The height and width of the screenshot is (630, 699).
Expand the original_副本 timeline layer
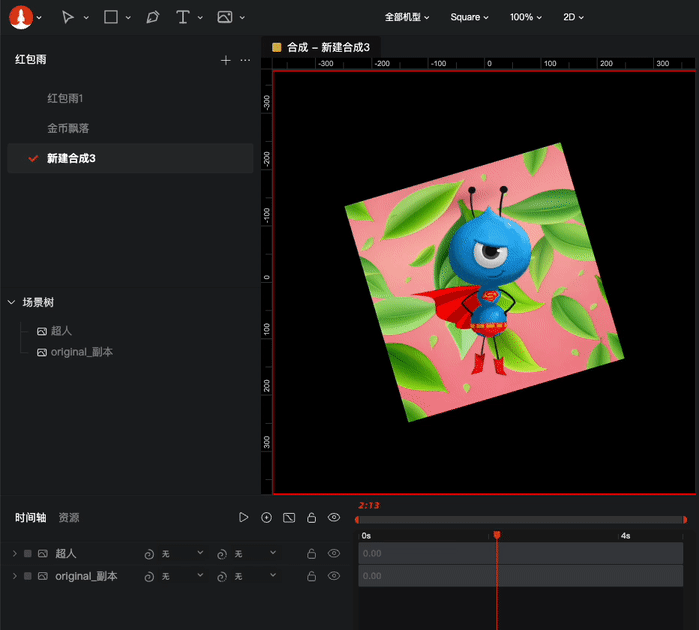[x=15, y=576]
